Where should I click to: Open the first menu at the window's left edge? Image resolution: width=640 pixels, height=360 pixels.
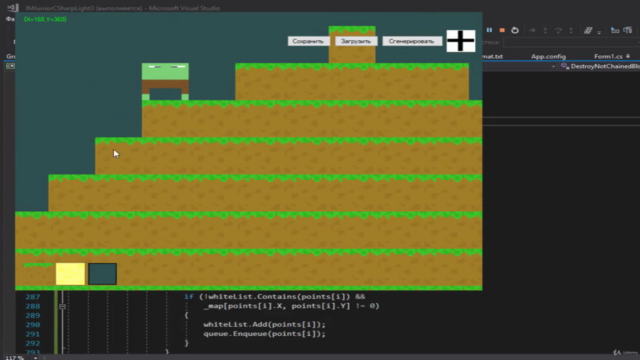click(10, 19)
